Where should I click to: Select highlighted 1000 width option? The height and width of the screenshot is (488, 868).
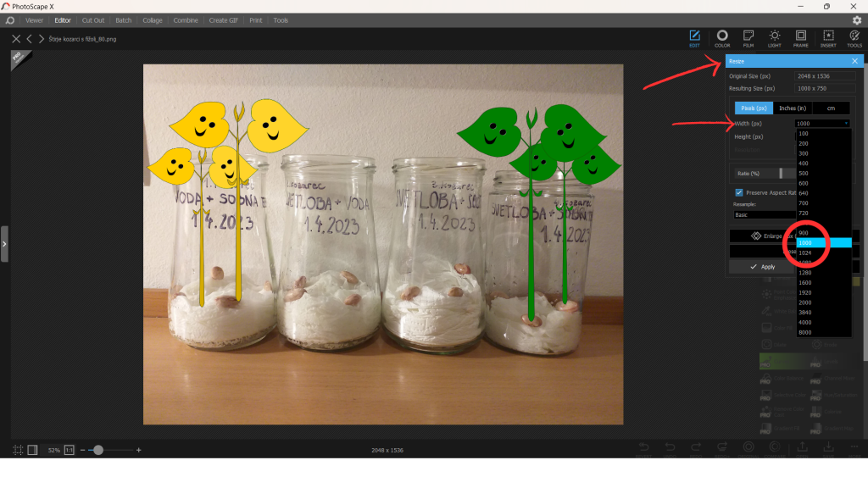[x=824, y=243]
